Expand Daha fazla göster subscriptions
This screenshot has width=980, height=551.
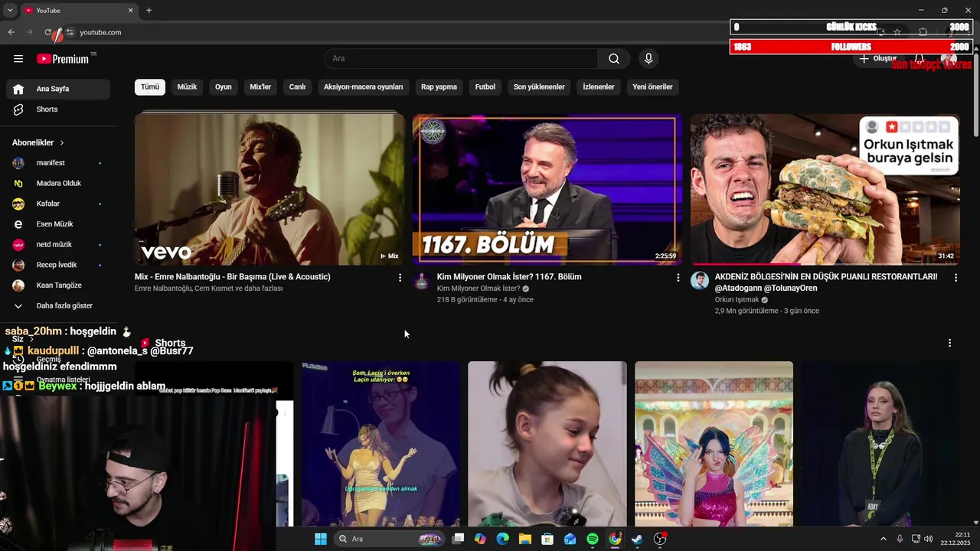[58, 306]
